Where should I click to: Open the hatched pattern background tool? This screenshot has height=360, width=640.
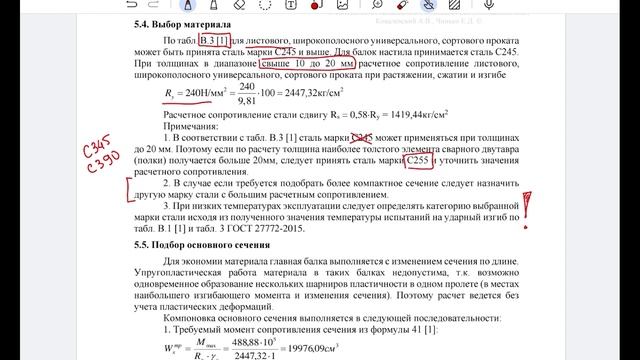(x=454, y=4)
